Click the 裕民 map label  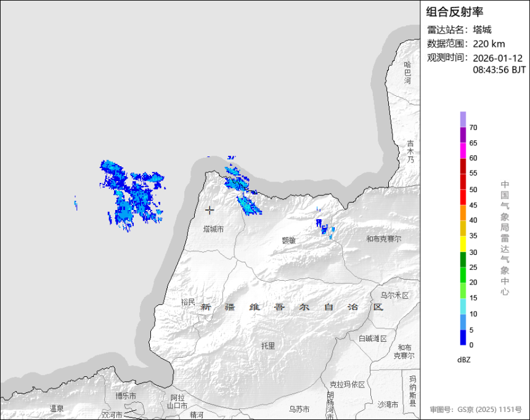coord(188,302)
